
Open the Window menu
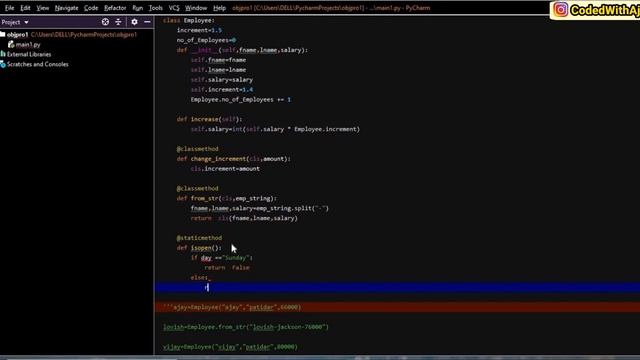coord(196,8)
